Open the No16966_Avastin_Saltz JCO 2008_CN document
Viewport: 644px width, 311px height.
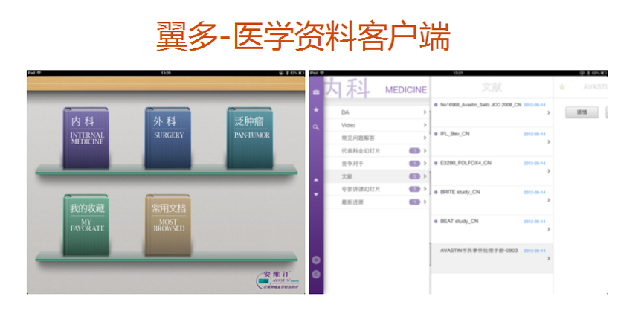pyautogui.click(x=492, y=112)
